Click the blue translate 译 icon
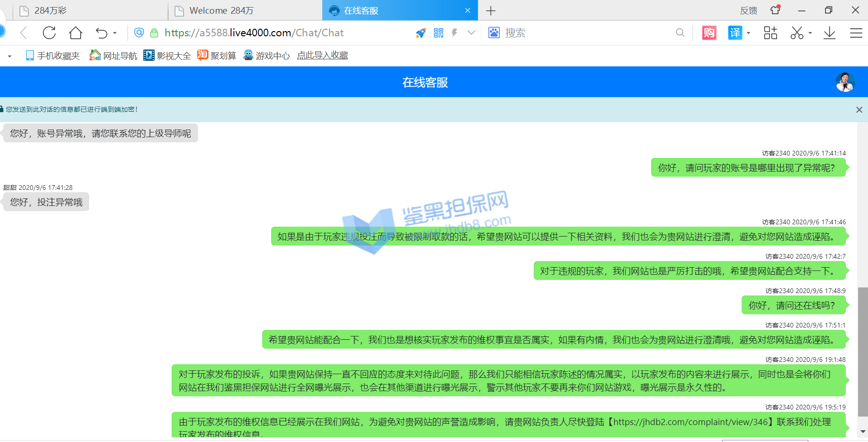The image size is (868, 442). pyautogui.click(x=735, y=33)
